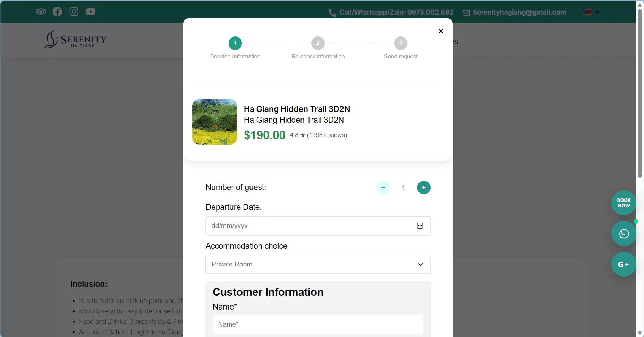Click the Name input field
Image resolution: width=644 pixels, height=337 pixels.
(x=318, y=324)
